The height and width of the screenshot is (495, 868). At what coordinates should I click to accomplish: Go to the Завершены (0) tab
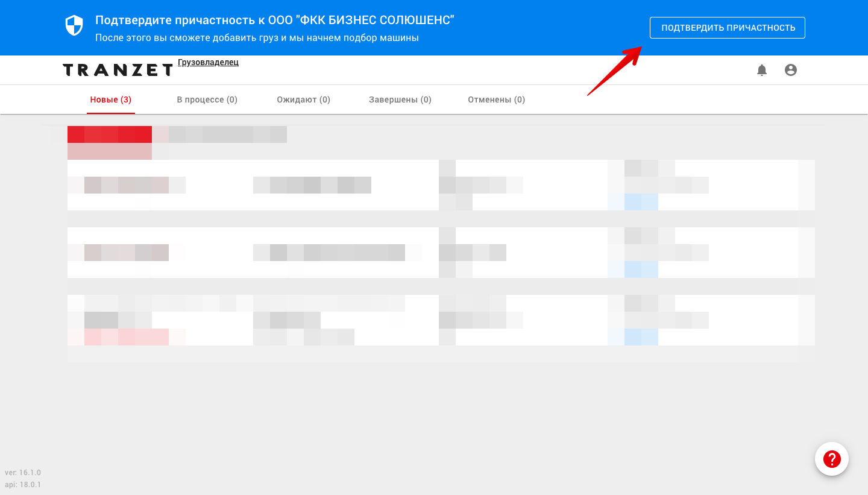400,99
